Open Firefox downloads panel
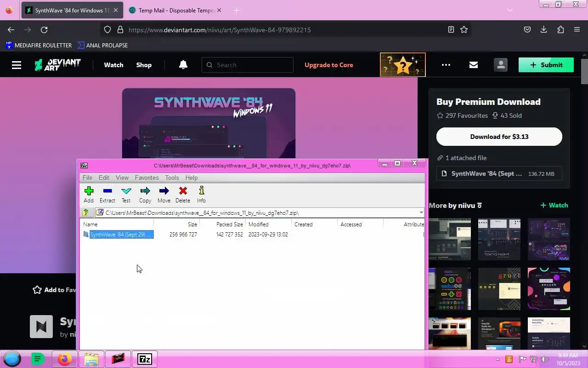 click(543, 29)
